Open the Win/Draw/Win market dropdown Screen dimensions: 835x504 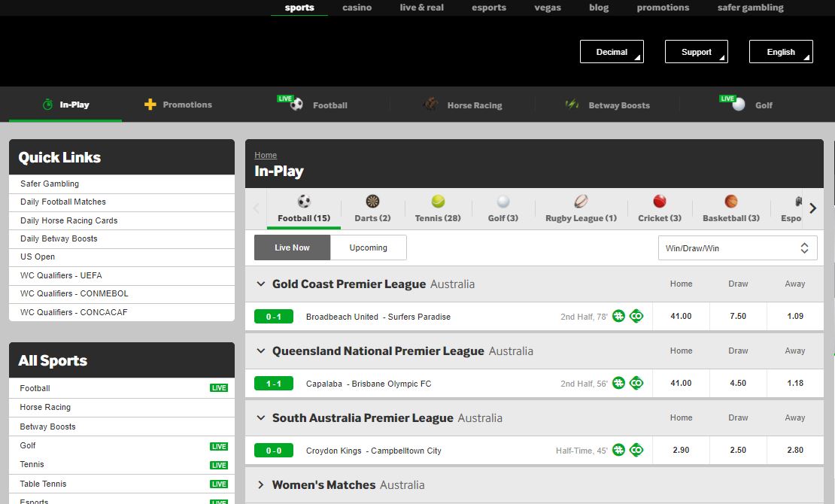[737, 248]
